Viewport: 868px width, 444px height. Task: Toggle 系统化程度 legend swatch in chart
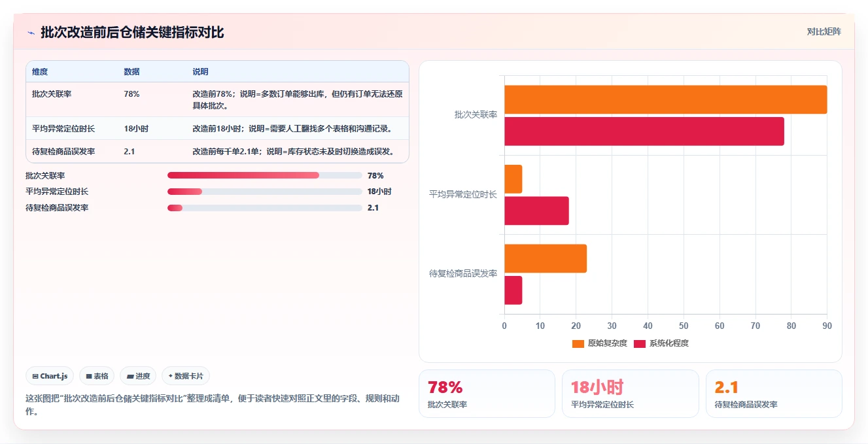639,343
